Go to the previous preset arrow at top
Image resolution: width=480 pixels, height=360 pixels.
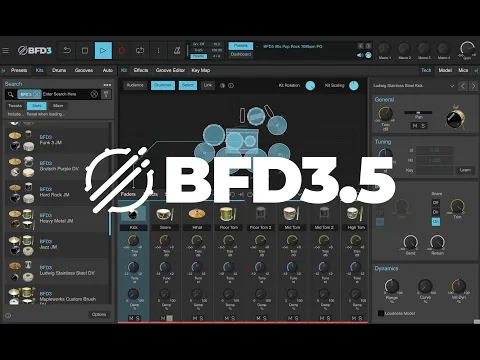[x=360, y=46]
